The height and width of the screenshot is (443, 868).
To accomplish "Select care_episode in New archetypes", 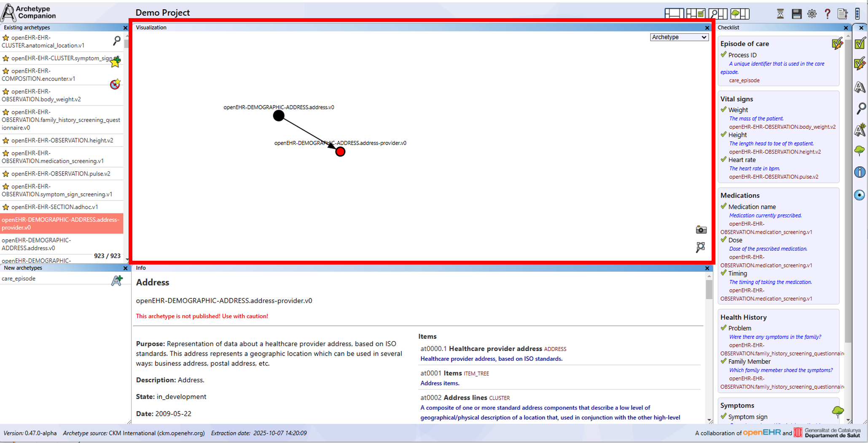I will 19,279.
